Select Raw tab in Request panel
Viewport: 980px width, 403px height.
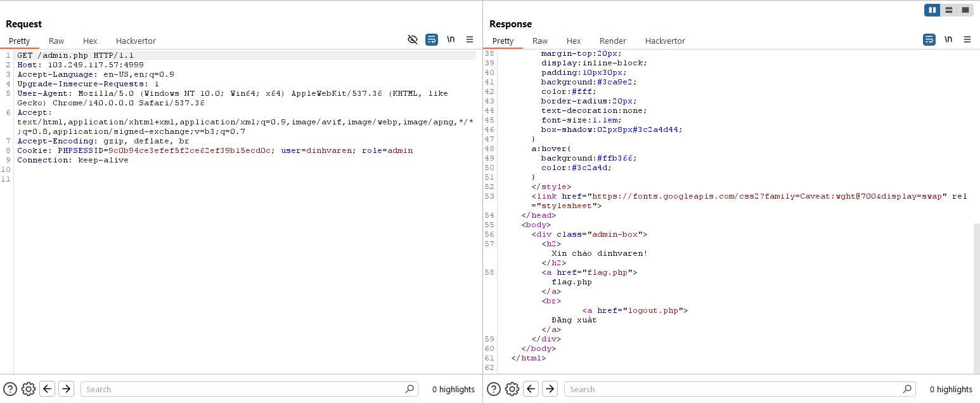click(56, 41)
